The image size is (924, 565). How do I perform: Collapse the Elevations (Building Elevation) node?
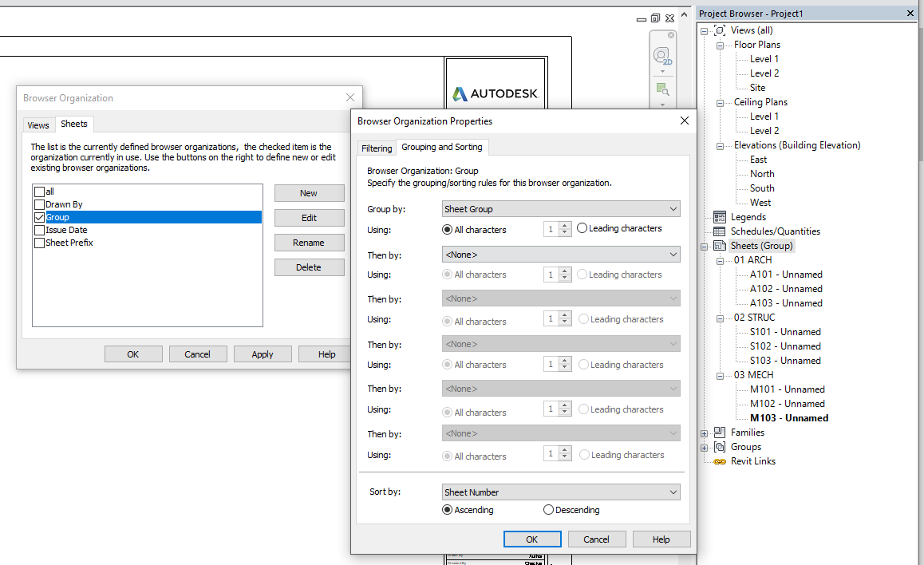pos(720,146)
